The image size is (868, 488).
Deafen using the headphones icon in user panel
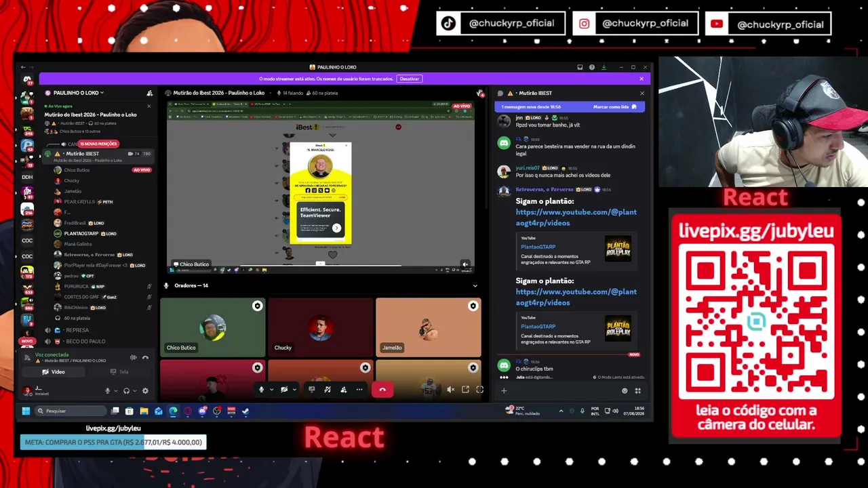tap(126, 391)
